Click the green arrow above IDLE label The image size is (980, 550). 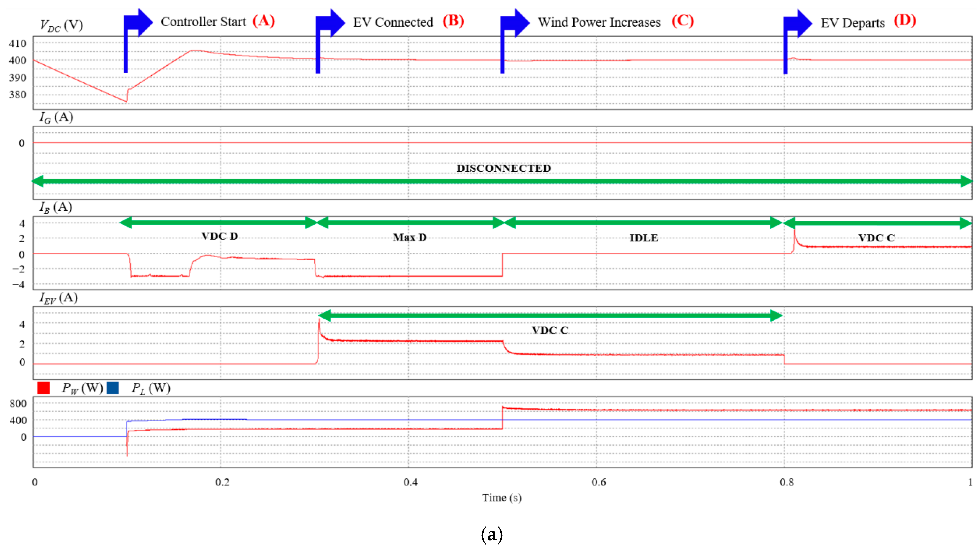(643, 223)
